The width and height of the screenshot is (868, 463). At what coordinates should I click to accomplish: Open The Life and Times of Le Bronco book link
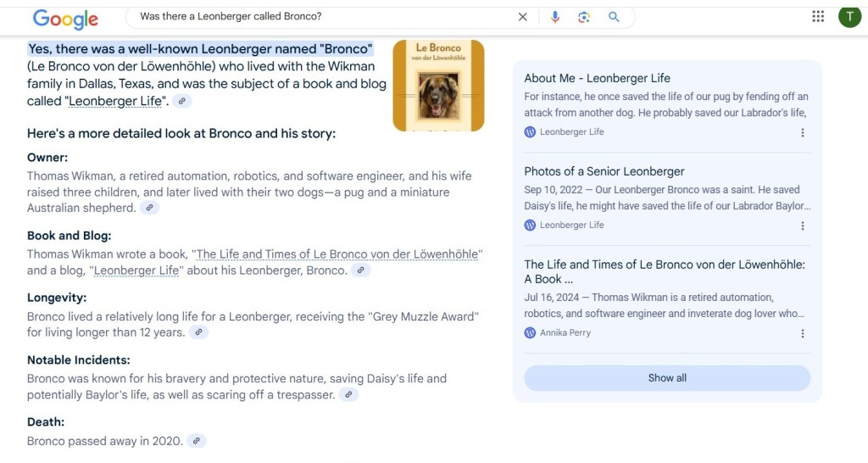coord(337,254)
